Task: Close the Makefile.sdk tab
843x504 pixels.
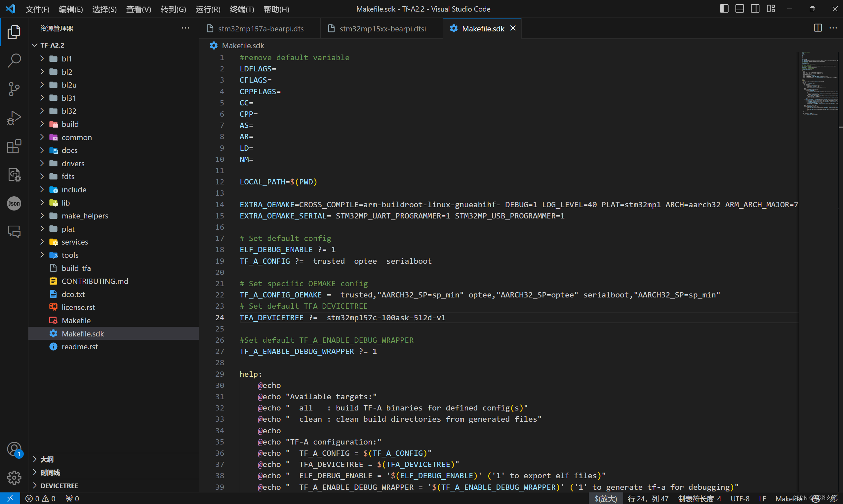Action: click(x=513, y=28)
